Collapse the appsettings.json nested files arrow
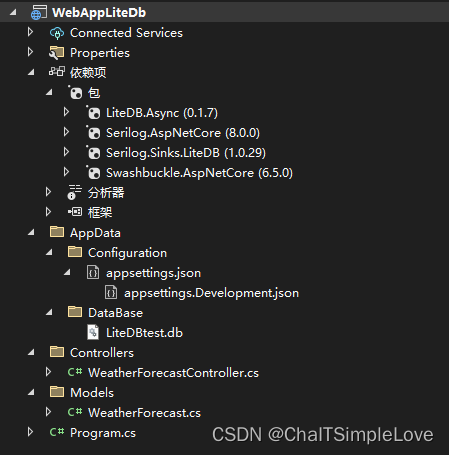Image resolution: width=449 pixels, height=455 pixels. tap(67, 272)
